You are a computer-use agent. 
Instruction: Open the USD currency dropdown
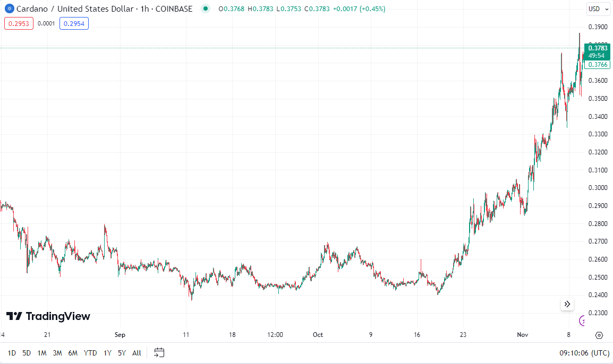[598, 8]
